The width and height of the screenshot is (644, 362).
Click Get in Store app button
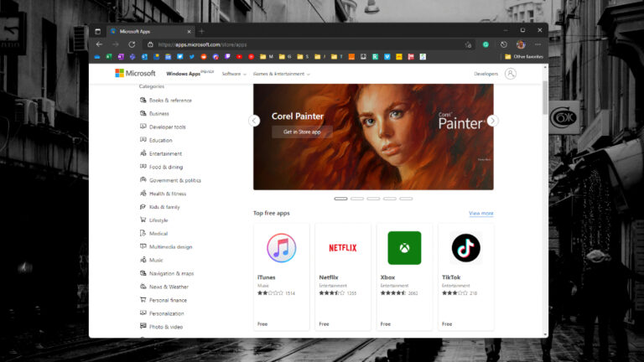click(302, 132)
